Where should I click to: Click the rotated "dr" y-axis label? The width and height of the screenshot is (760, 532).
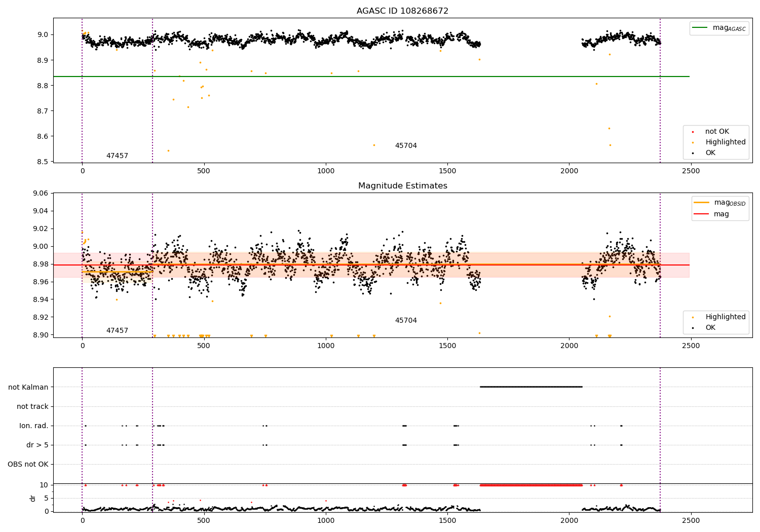(x=32, y=498)
